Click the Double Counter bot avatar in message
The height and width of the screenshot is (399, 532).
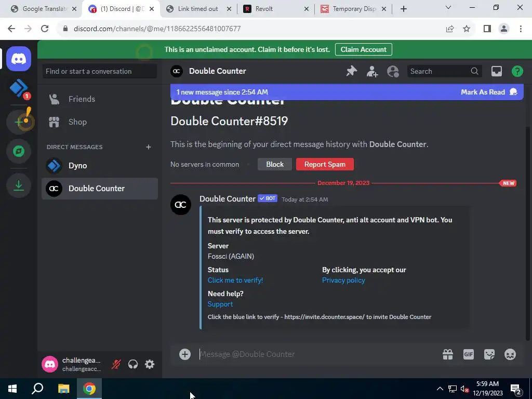coord(180,205)
